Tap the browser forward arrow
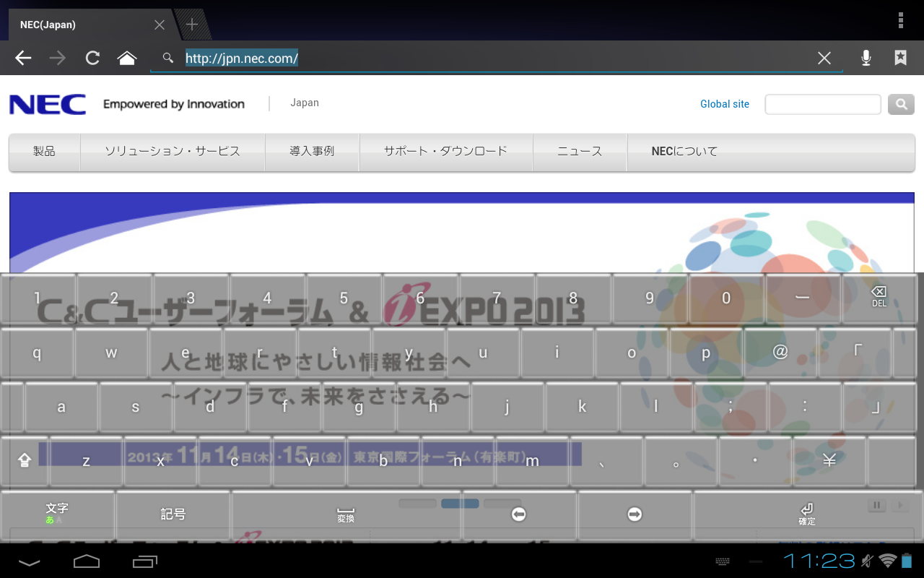 [x=58, y=59]
